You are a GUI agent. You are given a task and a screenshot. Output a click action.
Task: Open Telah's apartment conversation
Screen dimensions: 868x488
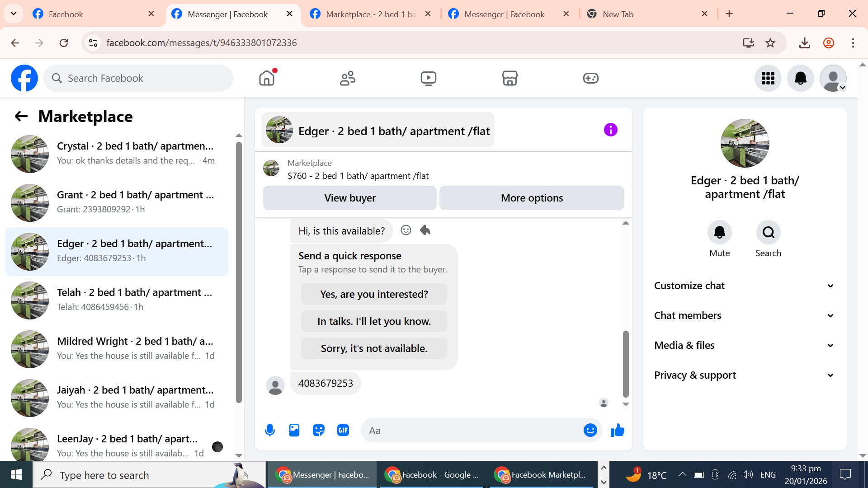tap(117, 300)
